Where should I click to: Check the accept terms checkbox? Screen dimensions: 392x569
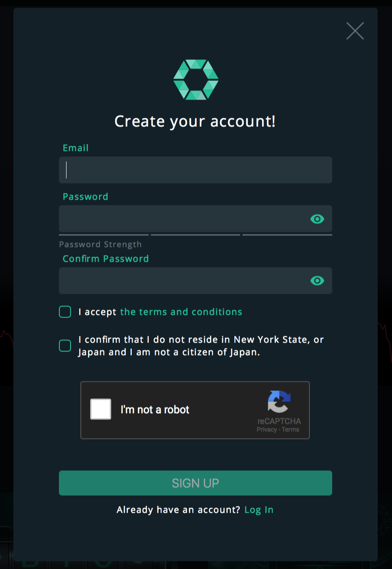tap(65, 312)
